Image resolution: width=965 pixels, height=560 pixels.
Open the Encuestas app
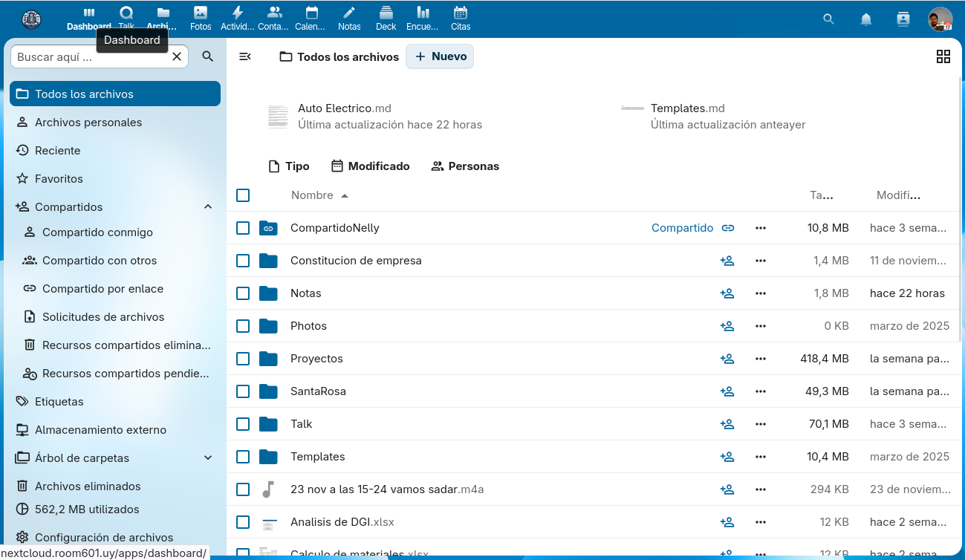[x=423, y=19]
